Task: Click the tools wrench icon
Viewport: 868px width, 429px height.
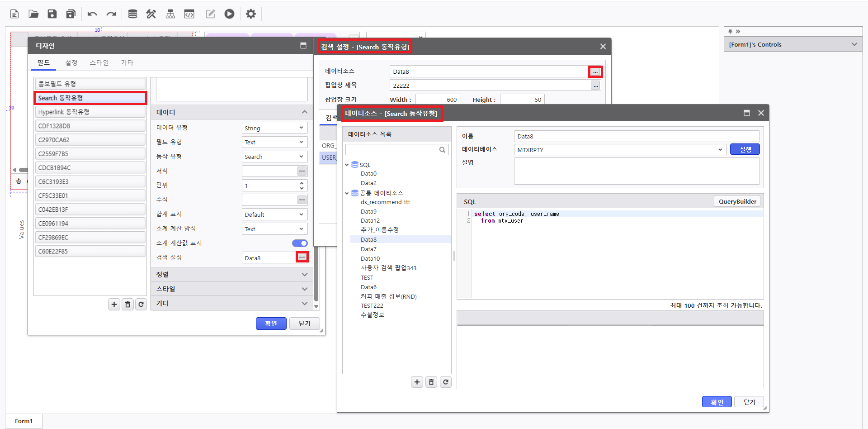Action: (x=151, y=14)
